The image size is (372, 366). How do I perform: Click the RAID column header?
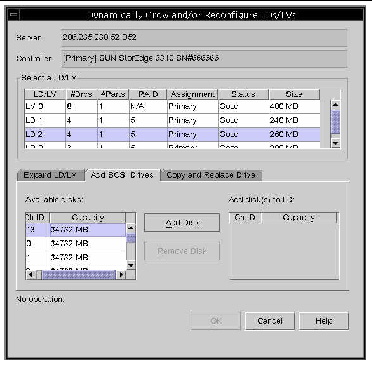(x=148, y=94)
